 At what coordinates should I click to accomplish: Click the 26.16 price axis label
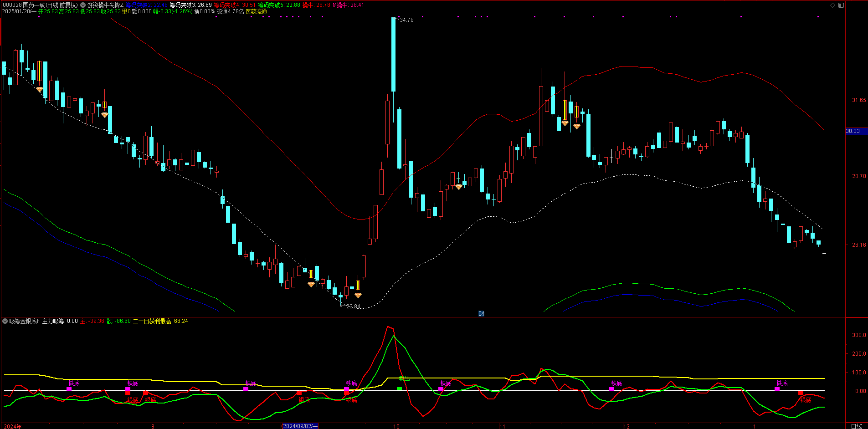click(x=859, y=245)
